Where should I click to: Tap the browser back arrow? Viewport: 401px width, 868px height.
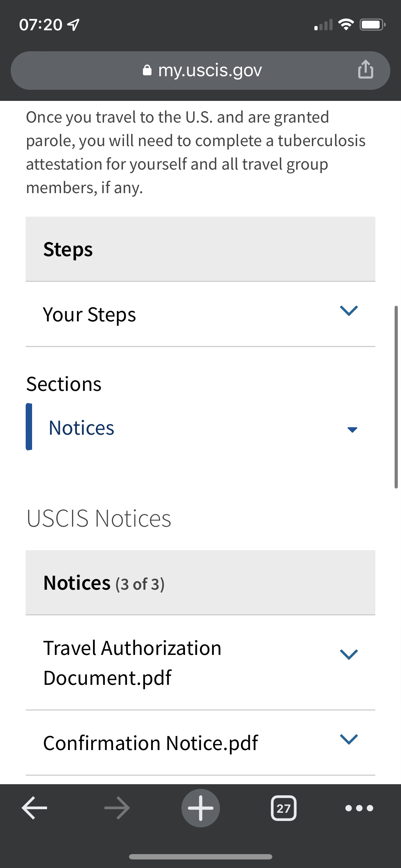click(35, 808)
